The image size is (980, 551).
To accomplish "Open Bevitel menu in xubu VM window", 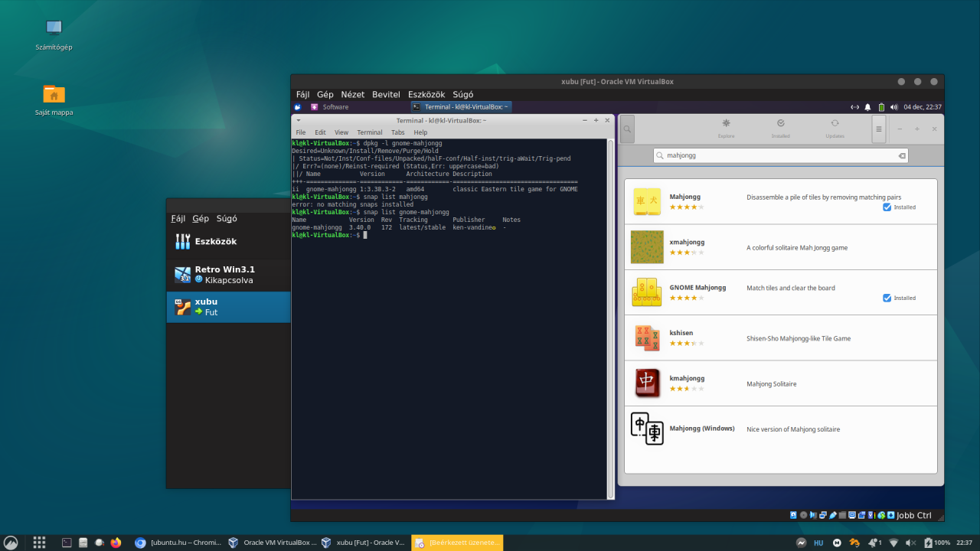I will (x=386, y=95).
